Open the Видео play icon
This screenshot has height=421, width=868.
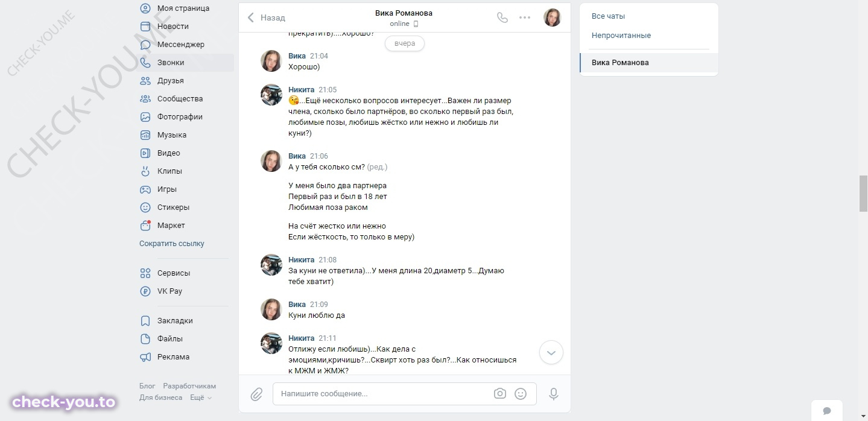click(x=145, y=153)
